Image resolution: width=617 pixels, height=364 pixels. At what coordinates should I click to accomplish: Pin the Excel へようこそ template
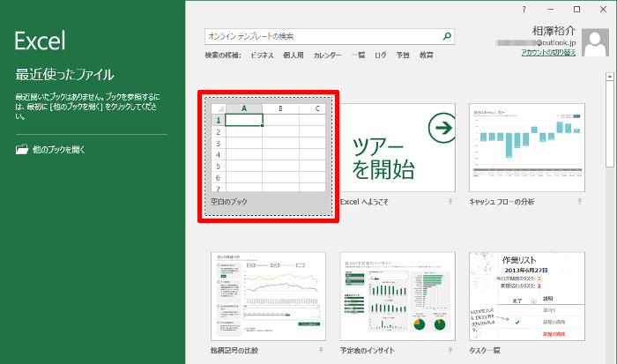(450, 202)
